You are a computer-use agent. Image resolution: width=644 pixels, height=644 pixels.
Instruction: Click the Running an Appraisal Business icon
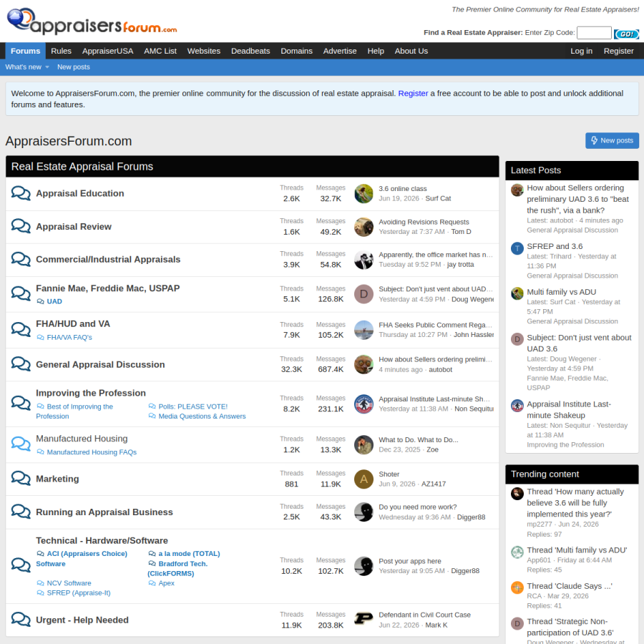(x=21, y=512)
